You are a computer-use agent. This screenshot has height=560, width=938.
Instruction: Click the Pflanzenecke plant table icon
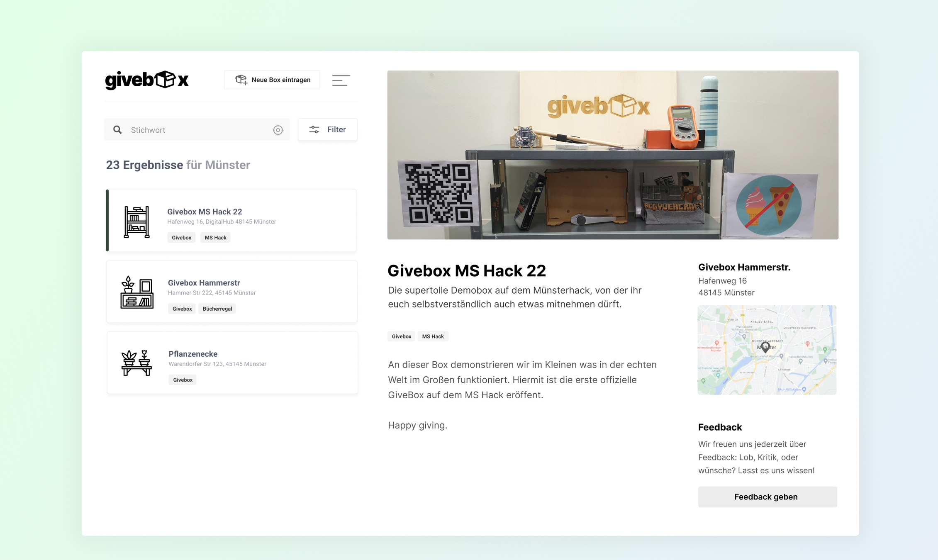tap(136, 363)
